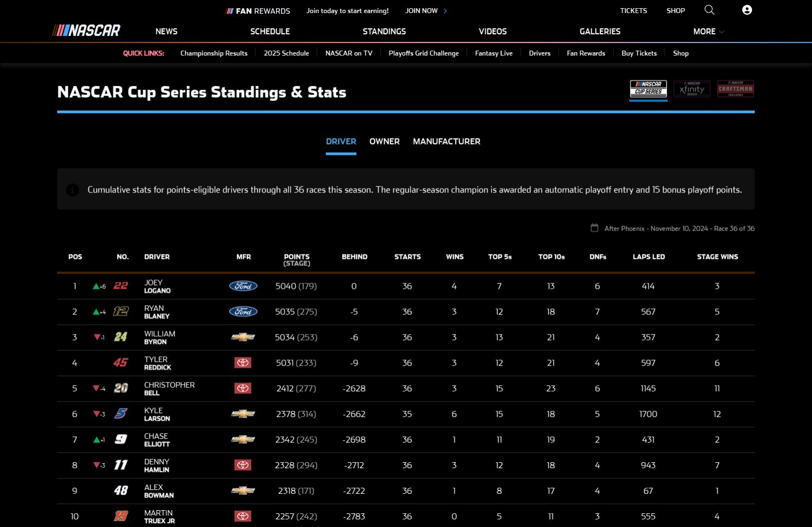The width and height of the screenshot is (812, 527).
Task: Open the Buy Tickets quick link
Action: (x=639, y=53)
